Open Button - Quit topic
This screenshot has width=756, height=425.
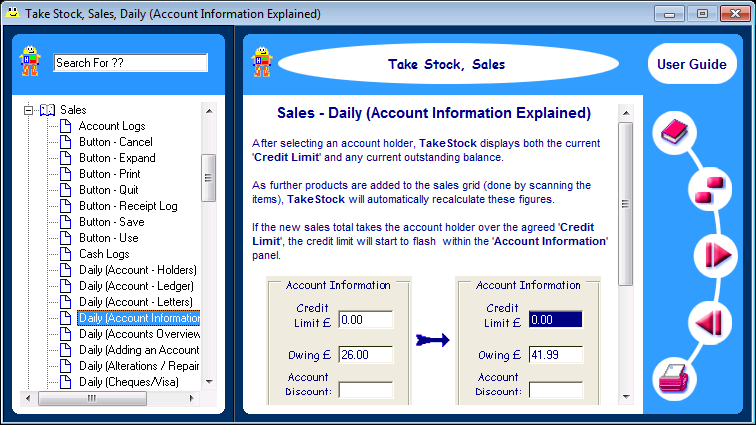click(108, 190)
